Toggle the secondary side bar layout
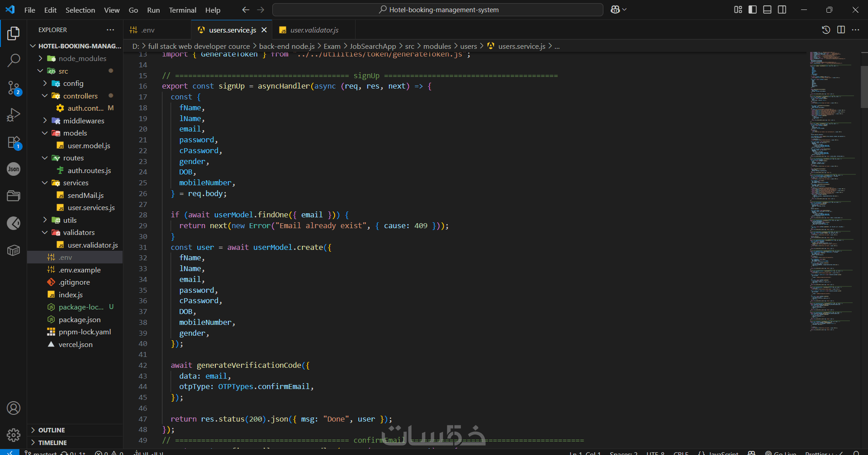Viewport: 868px width, 455px height. click(x=782, y=9)
